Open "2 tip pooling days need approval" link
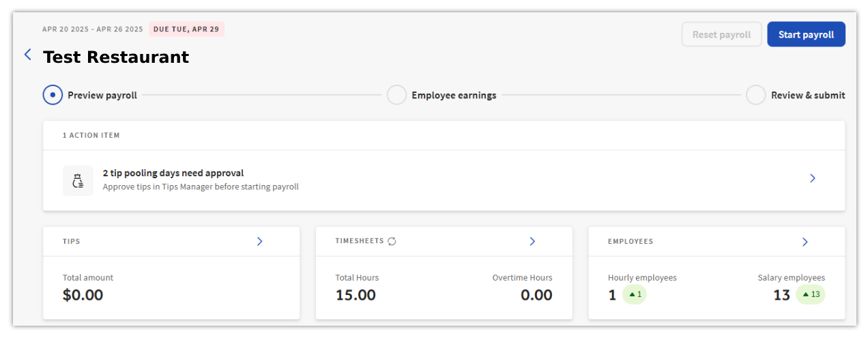The image size is (868, 338). pos(173,173)
